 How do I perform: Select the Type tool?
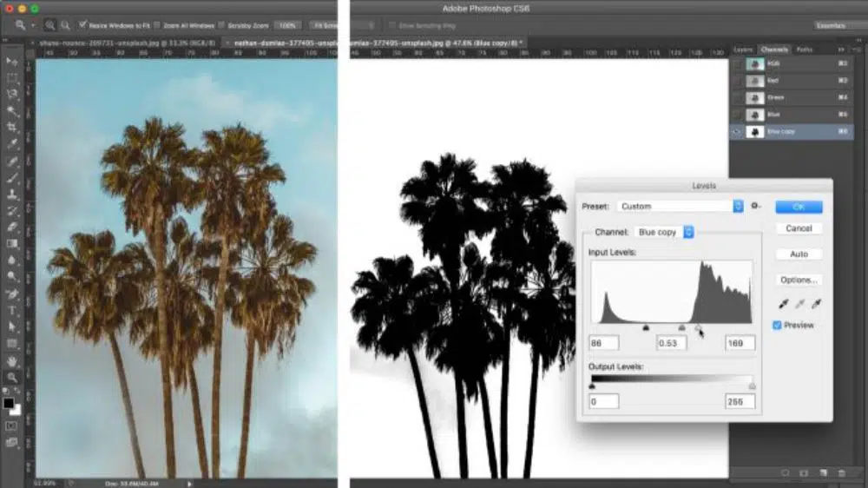12,311
